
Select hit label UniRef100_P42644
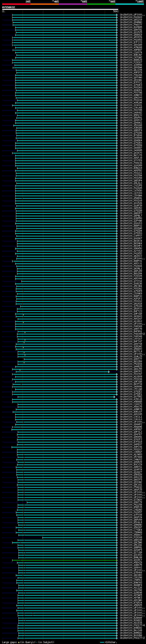[131, 266]
